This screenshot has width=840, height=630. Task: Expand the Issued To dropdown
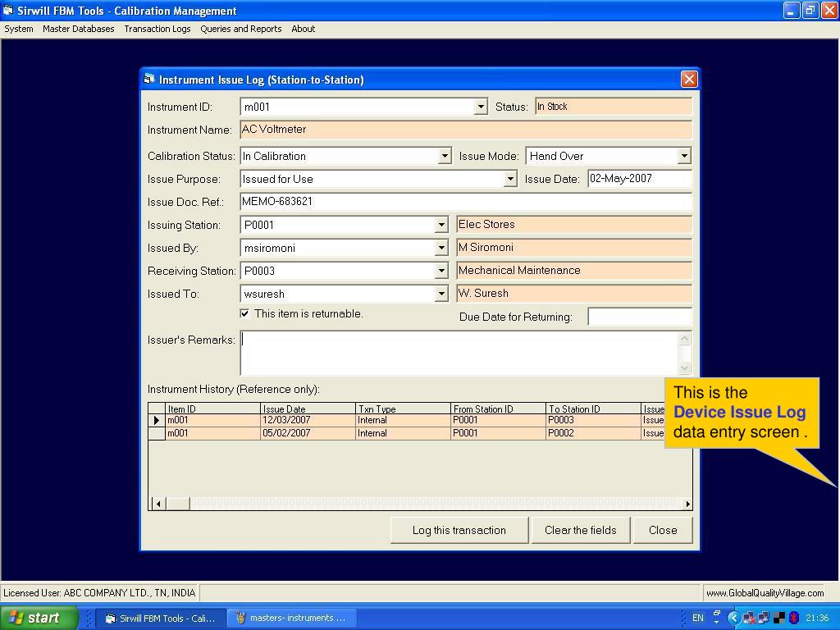click(441, 294)
